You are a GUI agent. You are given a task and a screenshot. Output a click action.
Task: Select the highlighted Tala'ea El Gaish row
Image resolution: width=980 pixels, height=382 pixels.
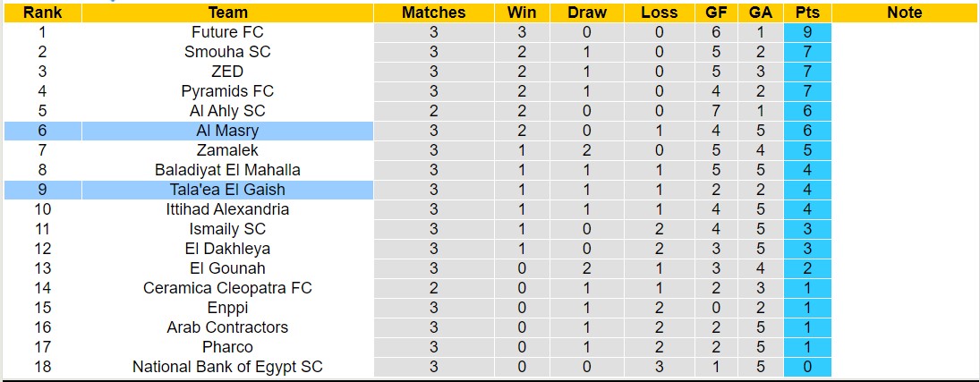pyautogui.click(x=227, y=190)
